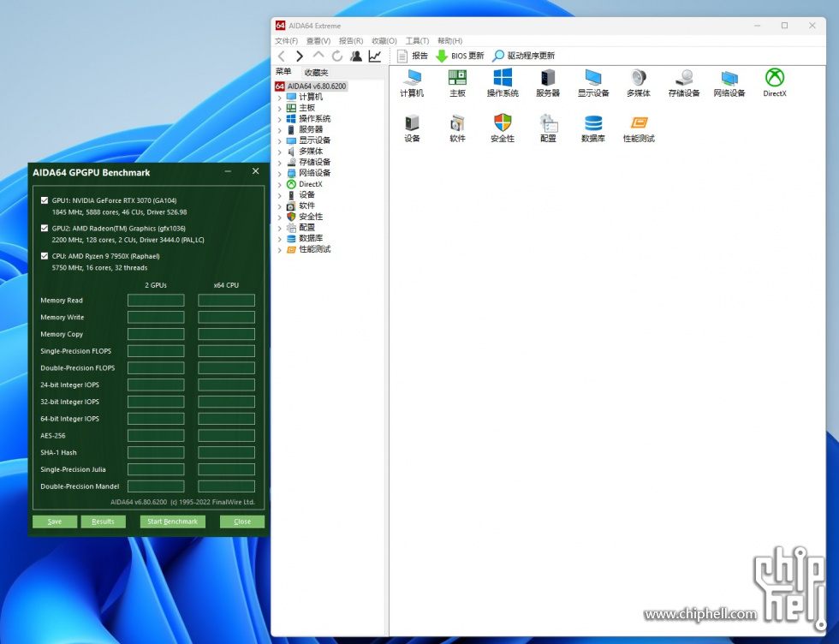Expand the 计算机 tree node

pos(279,98)
